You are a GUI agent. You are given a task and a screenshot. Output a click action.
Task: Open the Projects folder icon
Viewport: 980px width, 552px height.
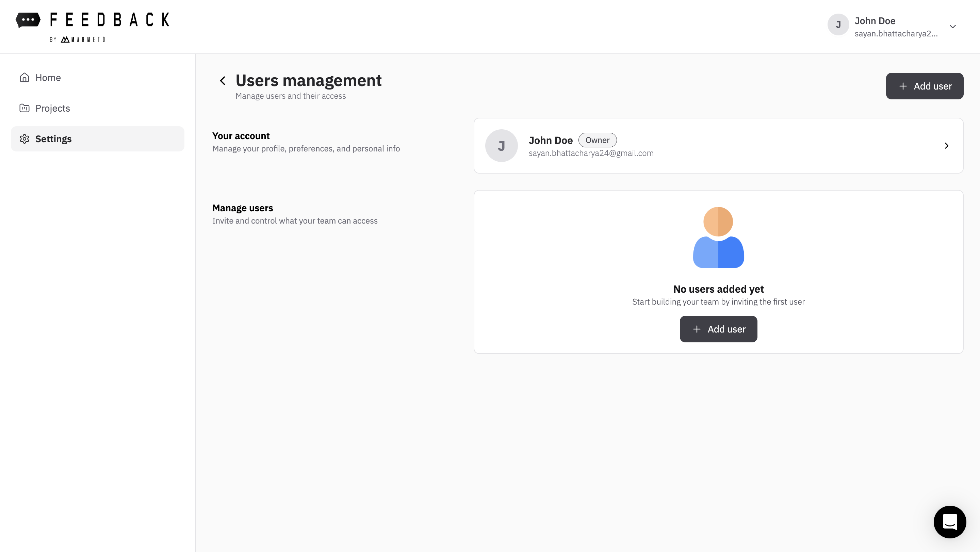[24, 108]
